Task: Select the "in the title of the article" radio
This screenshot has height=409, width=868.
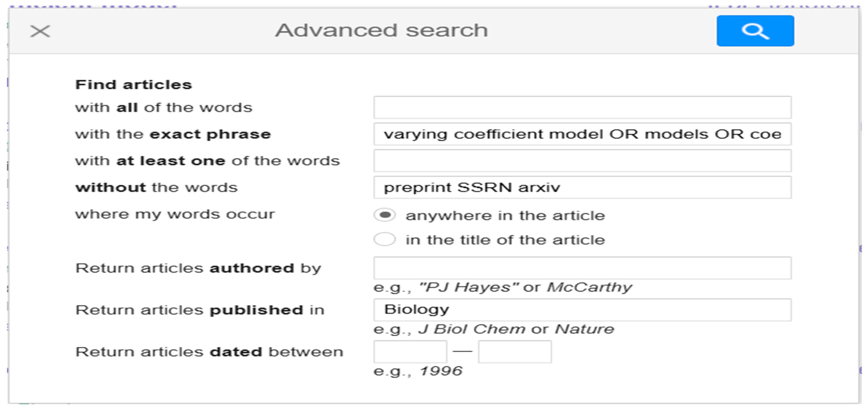Action: click(384, 239)
